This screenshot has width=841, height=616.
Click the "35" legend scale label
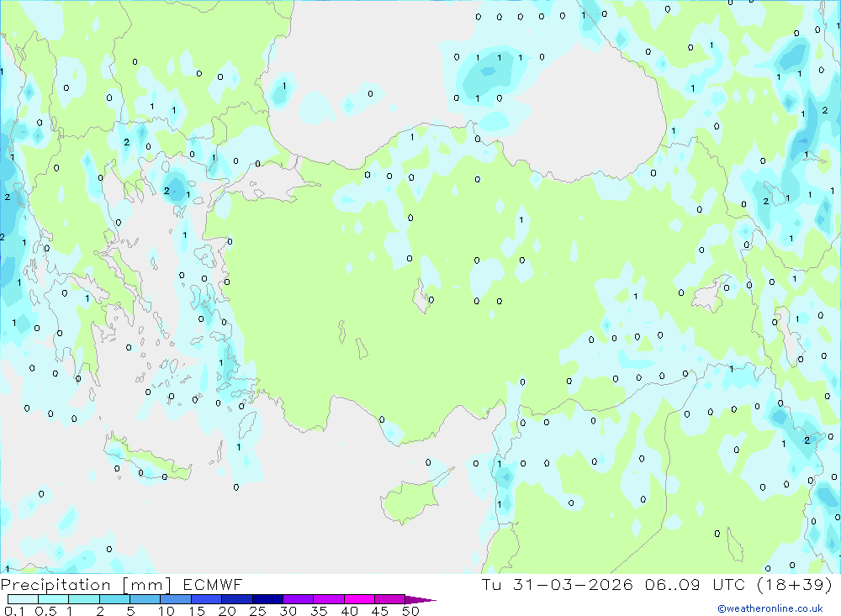pyautogui.click(x=319, y=611)
